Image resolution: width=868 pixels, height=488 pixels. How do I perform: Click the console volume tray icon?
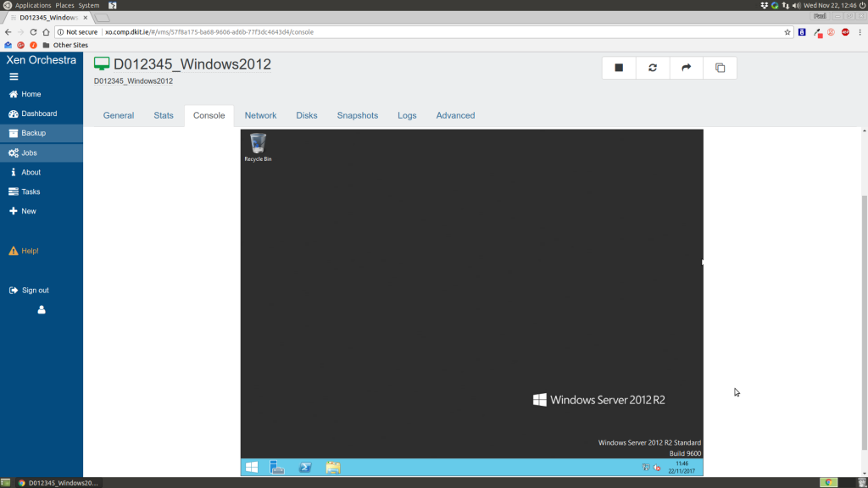(x=657, y=468)
